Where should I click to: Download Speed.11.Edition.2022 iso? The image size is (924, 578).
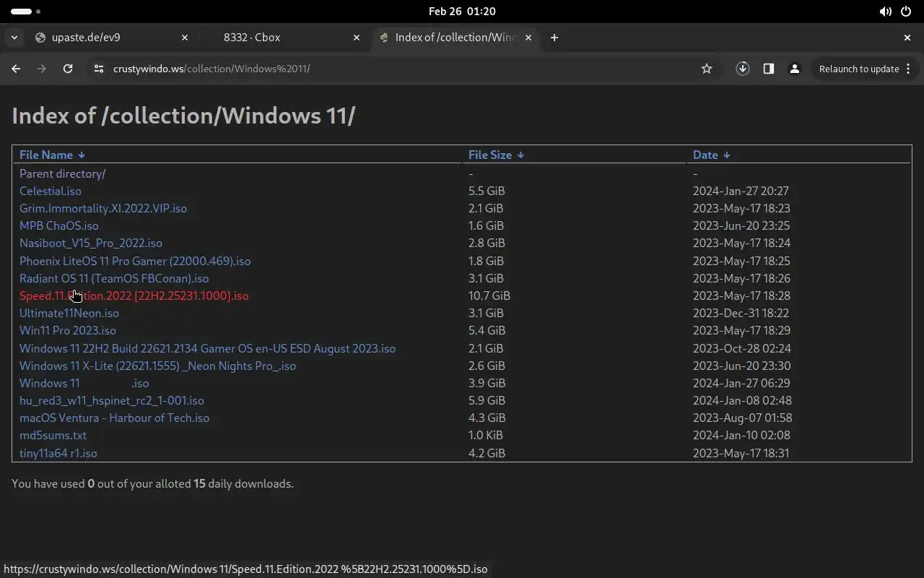134,296
